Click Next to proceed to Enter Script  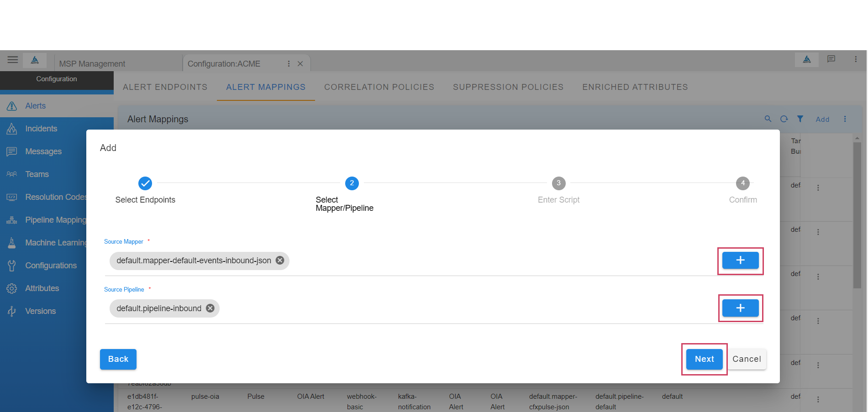click(704, 359)
